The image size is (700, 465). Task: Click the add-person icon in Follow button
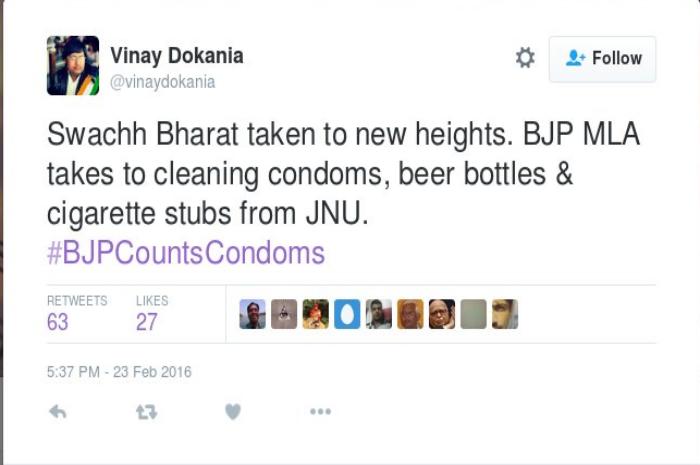(575, 58)
